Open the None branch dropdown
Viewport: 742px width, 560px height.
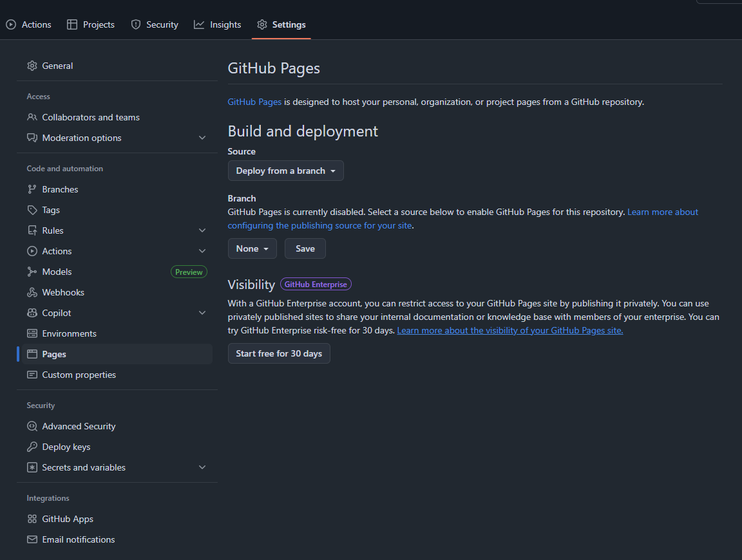tap(252, 248)
